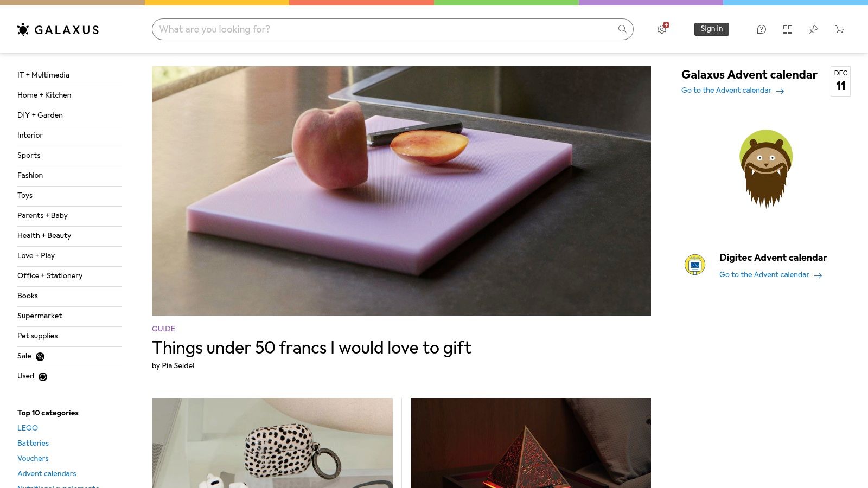Screen dimensions: 868x488
Task: Click the Used recycle badge icon
Action: 43,377
